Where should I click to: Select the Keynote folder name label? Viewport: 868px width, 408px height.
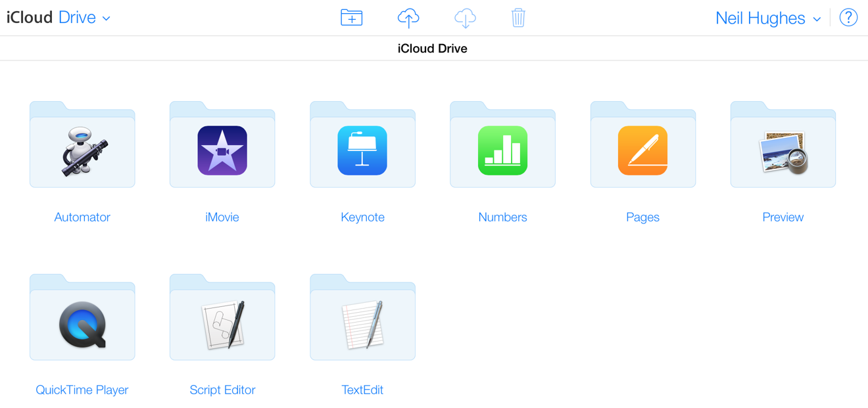click(362, 217)
